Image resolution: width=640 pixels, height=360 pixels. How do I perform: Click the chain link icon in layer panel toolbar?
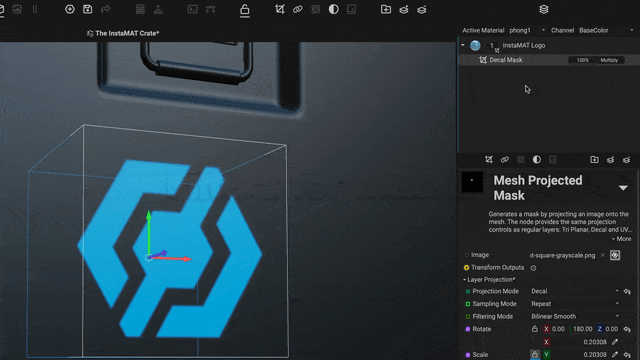504,160
